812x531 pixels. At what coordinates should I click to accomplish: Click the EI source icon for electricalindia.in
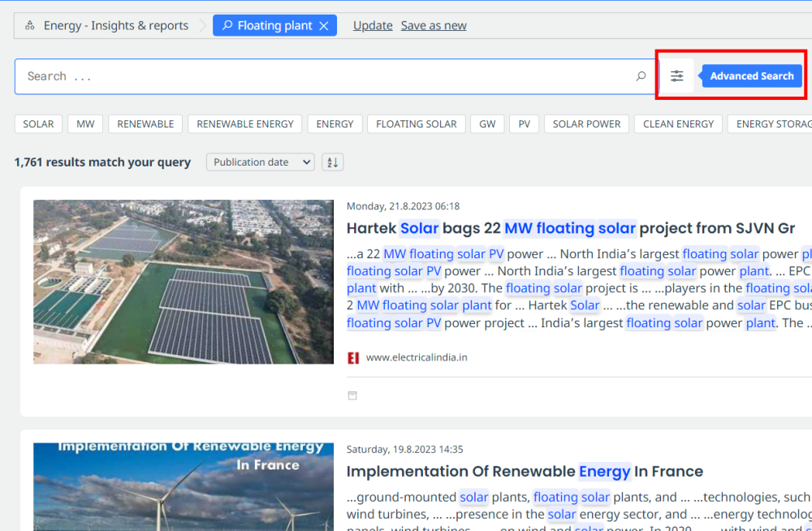(x=353, y=357)
